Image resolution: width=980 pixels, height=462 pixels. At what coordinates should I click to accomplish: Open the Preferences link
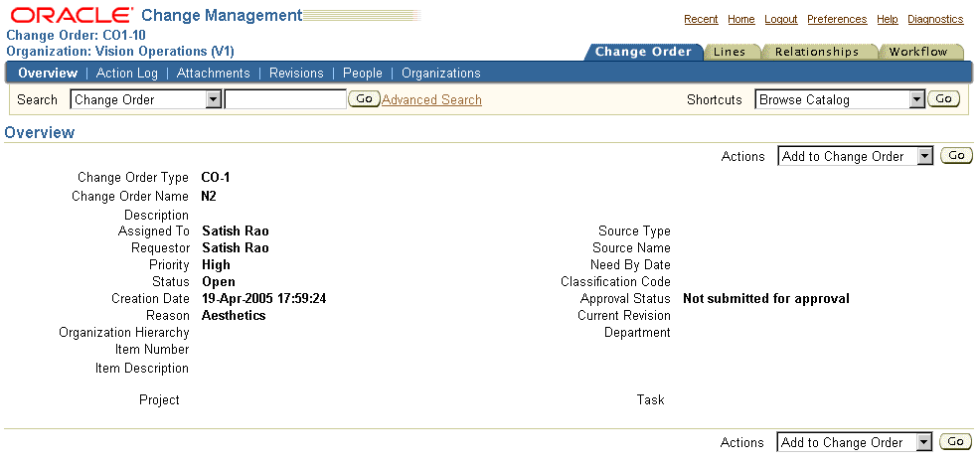(x=837, y=20)
